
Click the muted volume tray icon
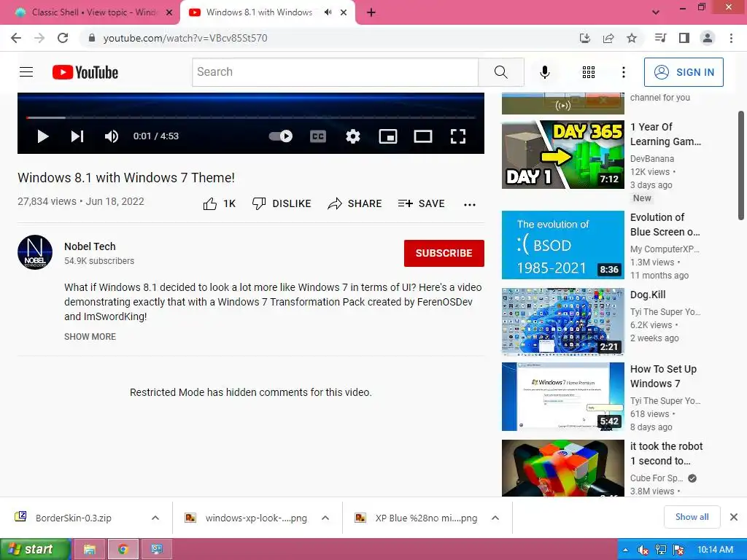tap(643, 550)
